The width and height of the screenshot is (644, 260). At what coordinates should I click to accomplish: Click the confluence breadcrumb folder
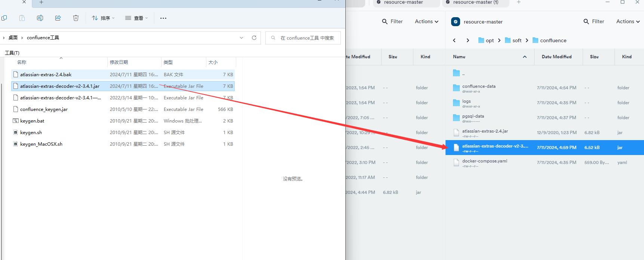click(x=549, y=40)
